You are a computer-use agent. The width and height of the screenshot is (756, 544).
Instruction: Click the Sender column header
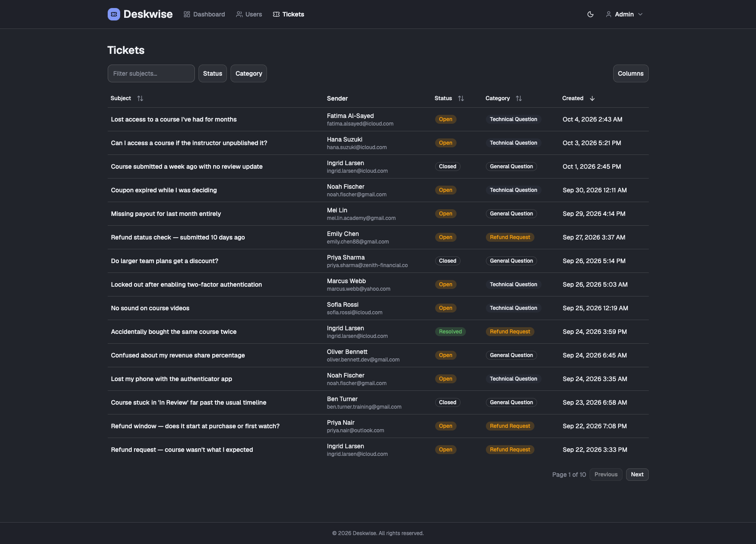tap(337, 98)
